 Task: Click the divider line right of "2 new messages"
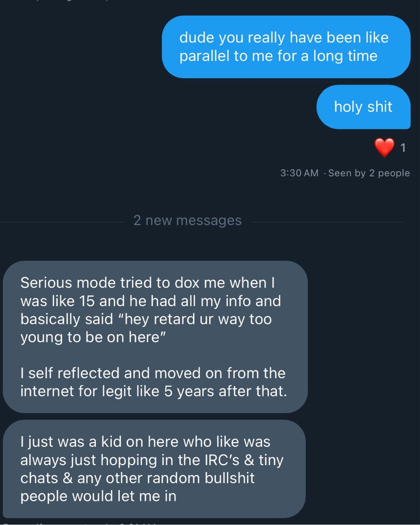[327, 222]
